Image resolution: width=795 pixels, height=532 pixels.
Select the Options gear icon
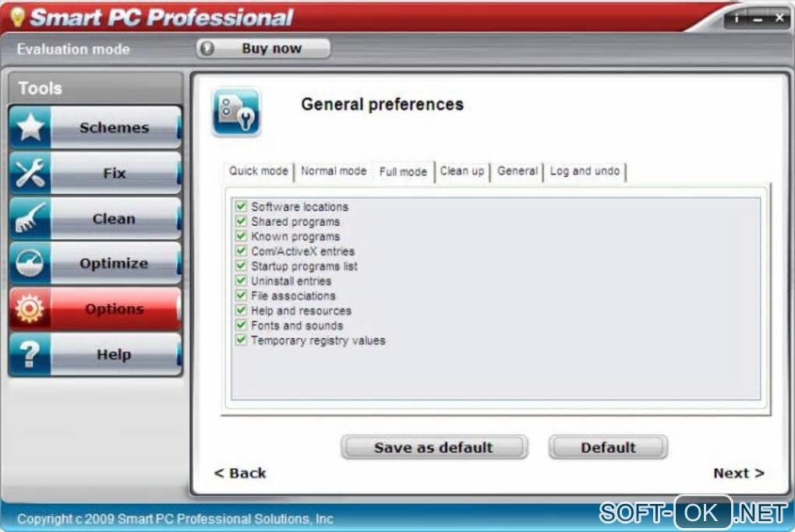(30, 308)
